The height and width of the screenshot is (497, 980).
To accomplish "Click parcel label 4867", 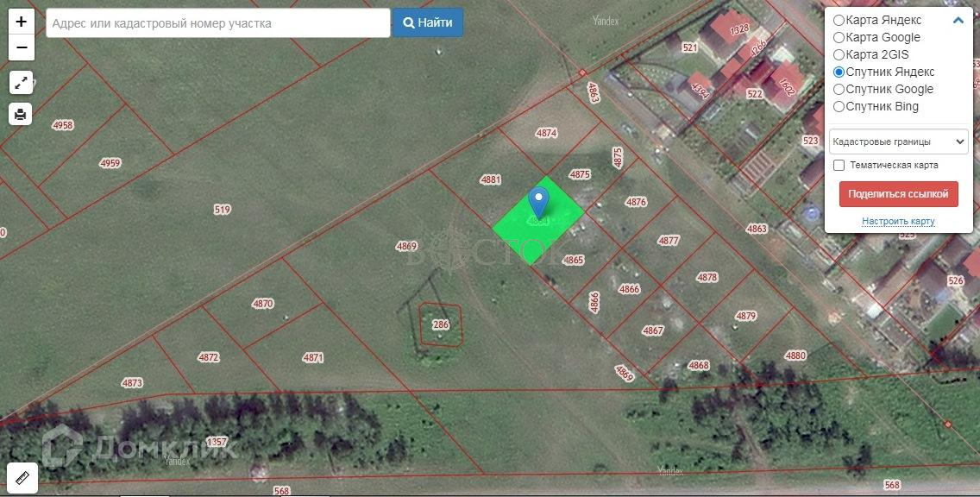I will click(652, 330).
